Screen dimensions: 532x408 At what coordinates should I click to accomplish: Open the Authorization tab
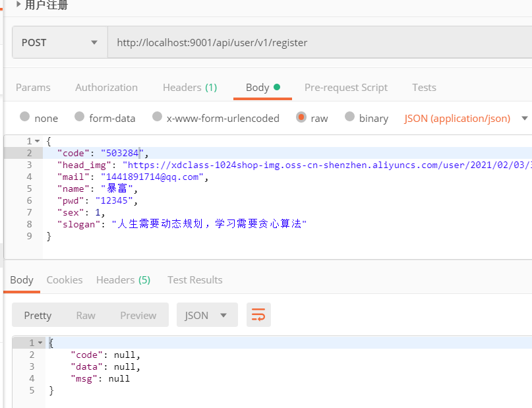[106, 88]
